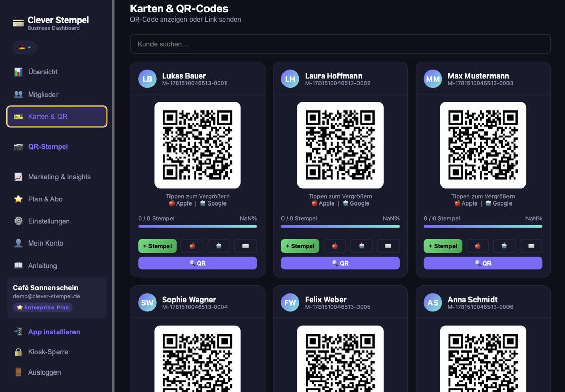
Task: Enlarge Lukas Bauer's QR code
Action: (x=197, y=145)
